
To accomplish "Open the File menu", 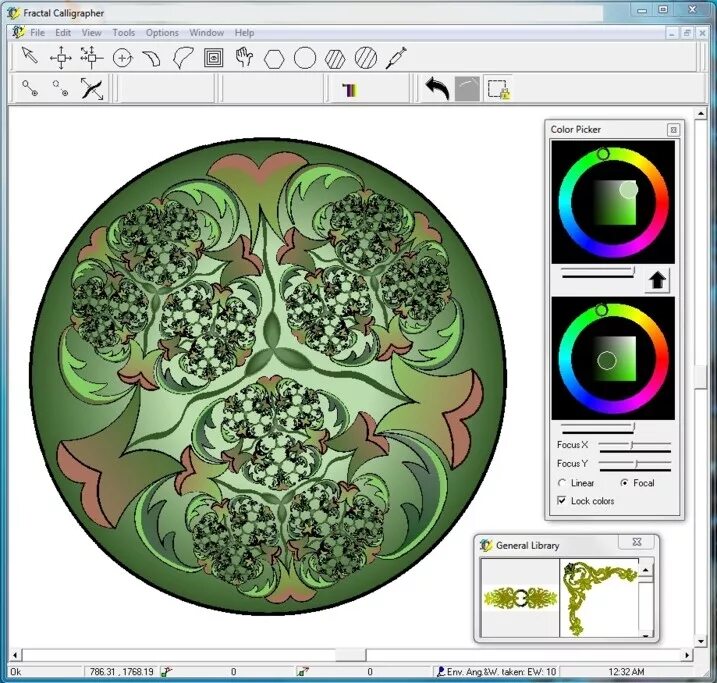I will pos(37,33).
